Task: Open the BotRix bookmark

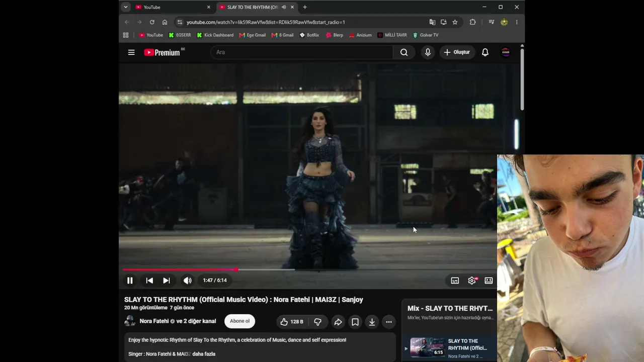Action: (309, 35)
